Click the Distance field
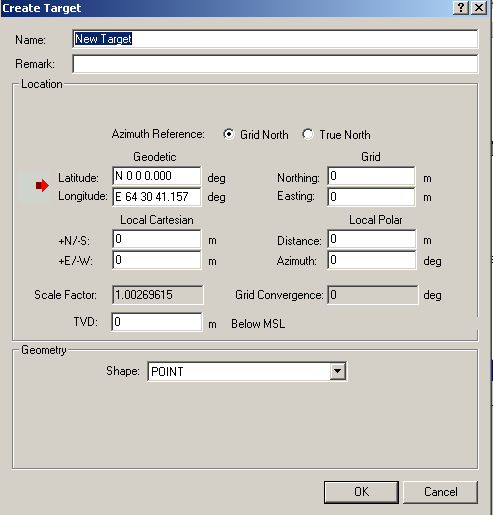 point(372,239)
